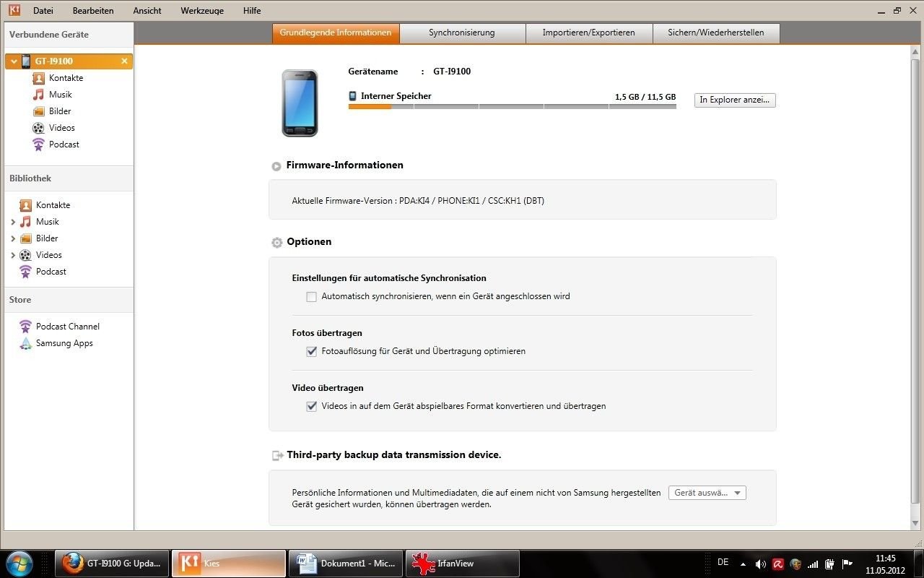924x578 pixels.
Task: Click the power battery tray icon
Action: point(830,564)
